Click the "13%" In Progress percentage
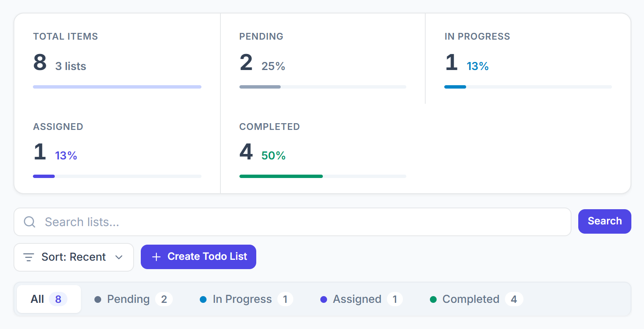 pos(478,66)
